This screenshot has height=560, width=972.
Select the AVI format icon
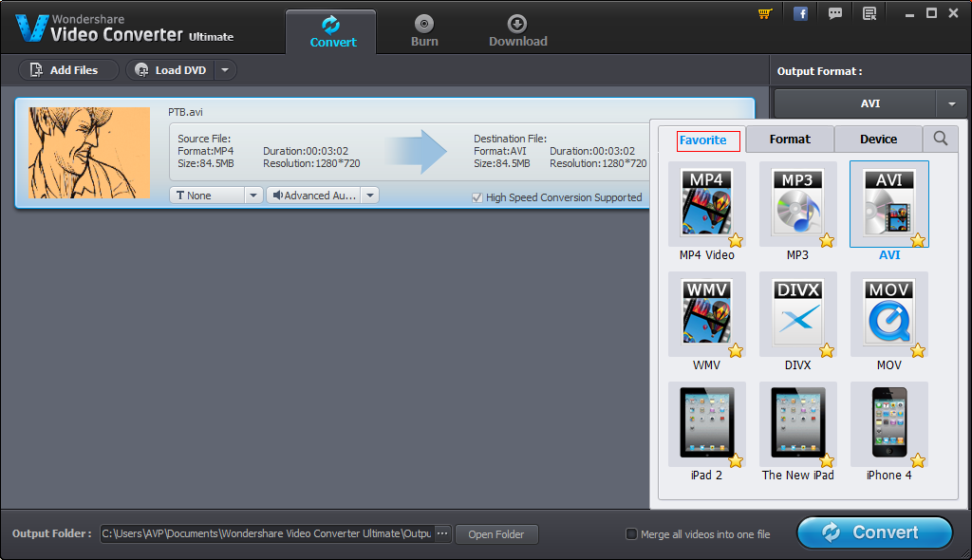(888, 204)
